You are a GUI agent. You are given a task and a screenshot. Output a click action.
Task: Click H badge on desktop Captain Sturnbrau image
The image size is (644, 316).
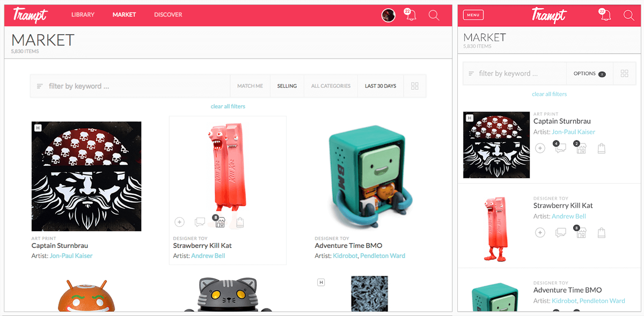pyautogui.click(x=38, y=128)
